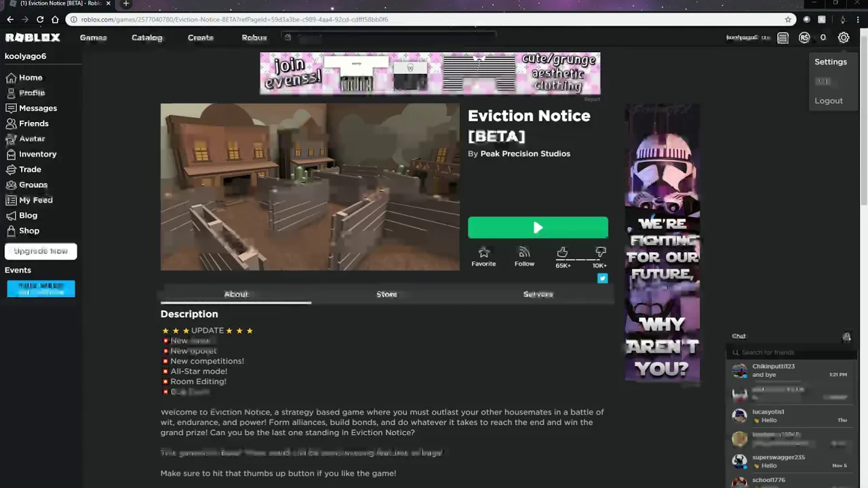Click the Description heading
This screenshot has width=868, height=488.
(x=189, y=314)
